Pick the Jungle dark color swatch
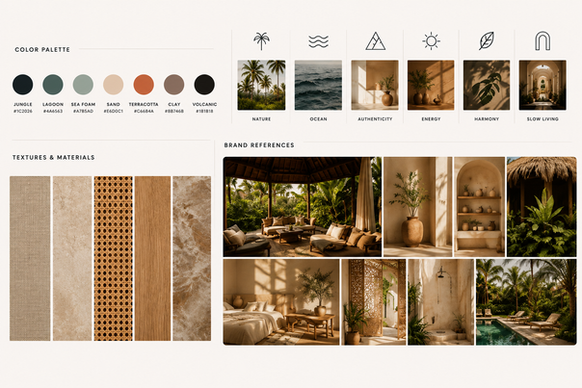 (x=23, y=84)
